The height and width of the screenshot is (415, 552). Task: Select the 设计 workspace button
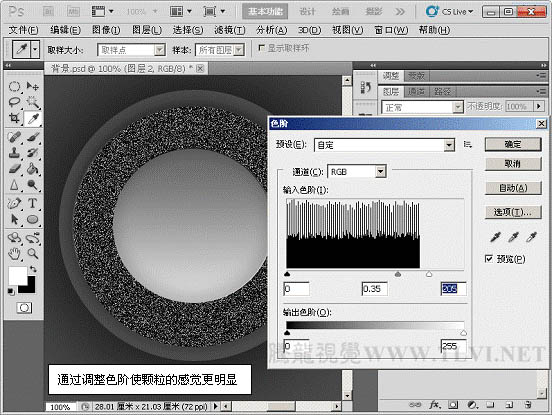307,12
